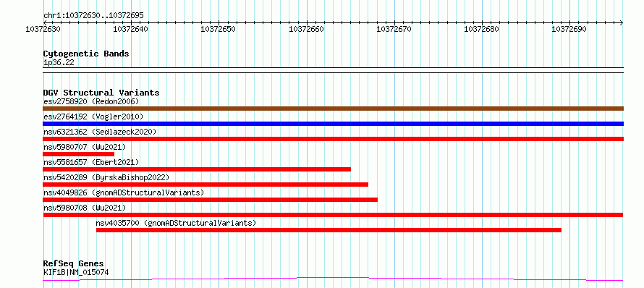The height and width of the screenshot is (288, 644).
Task: Click ruler position 10372690
Action: tap(569, 29)
